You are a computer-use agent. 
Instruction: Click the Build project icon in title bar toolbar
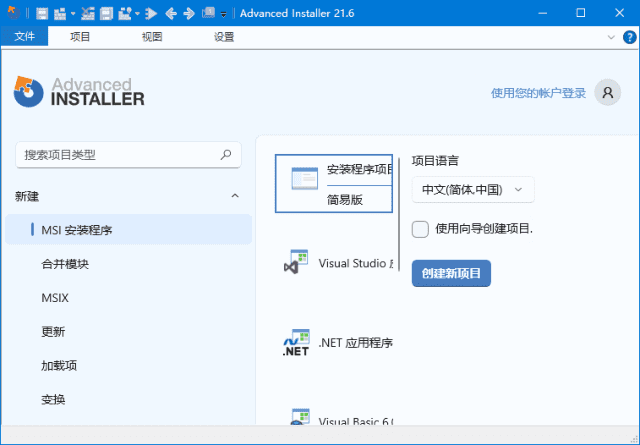coord(124,13)
